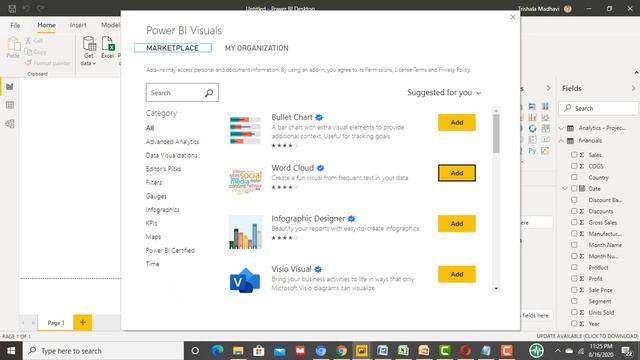Expand the Analytics - Projec... table
640x360 pixels.
(x=562, y=128)
